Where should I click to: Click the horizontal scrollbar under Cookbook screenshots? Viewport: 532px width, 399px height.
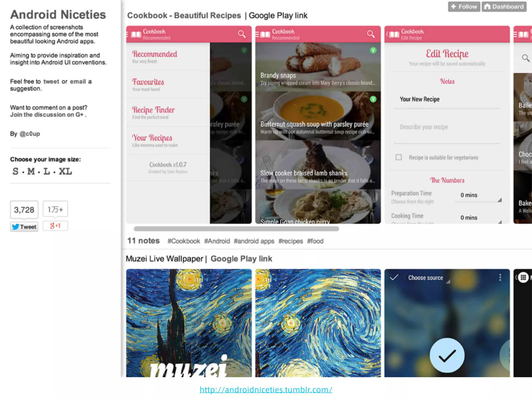point(236,229)
